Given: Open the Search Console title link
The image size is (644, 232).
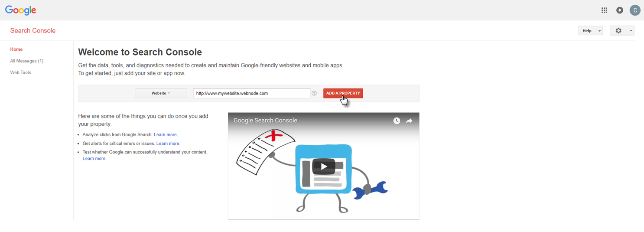Looking at the screenshot, I should click(x=33, y=31).
